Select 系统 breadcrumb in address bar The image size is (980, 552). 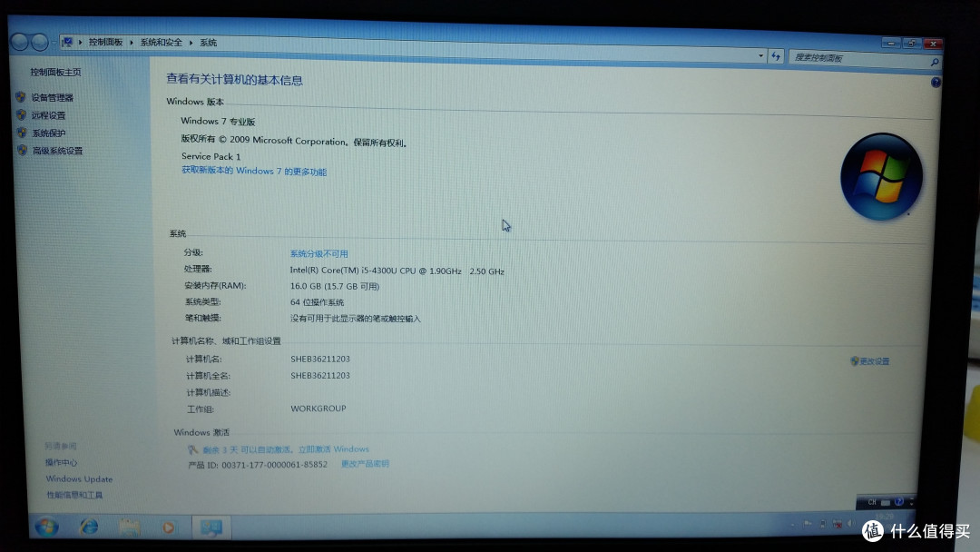[208, 43]
